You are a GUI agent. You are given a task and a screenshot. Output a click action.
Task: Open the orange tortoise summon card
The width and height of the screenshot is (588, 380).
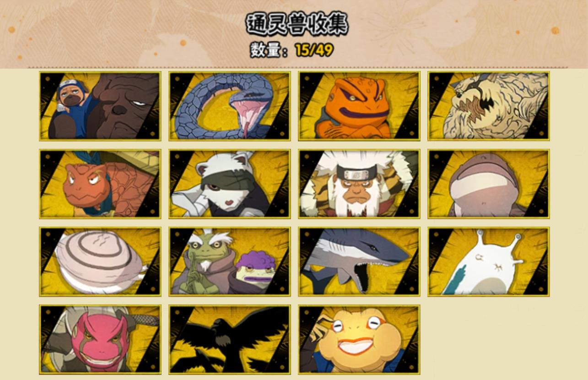tap(100, 184)
